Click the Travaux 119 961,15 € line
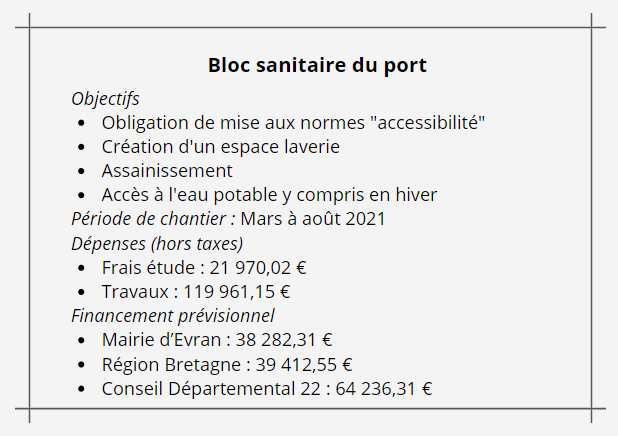618x436 pixels. tap(196, 292)
